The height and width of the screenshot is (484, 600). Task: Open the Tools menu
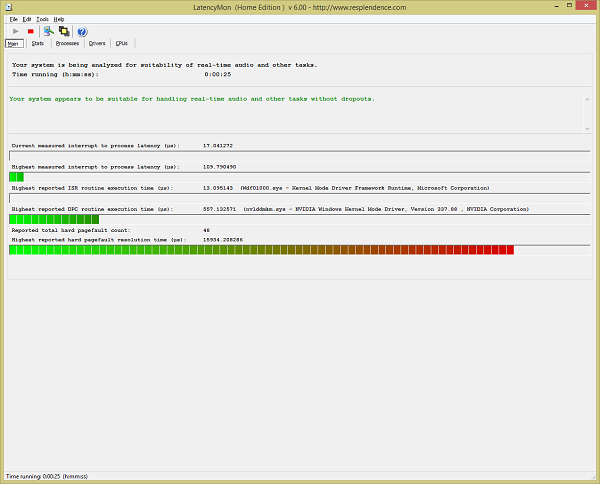coord(42,19)
